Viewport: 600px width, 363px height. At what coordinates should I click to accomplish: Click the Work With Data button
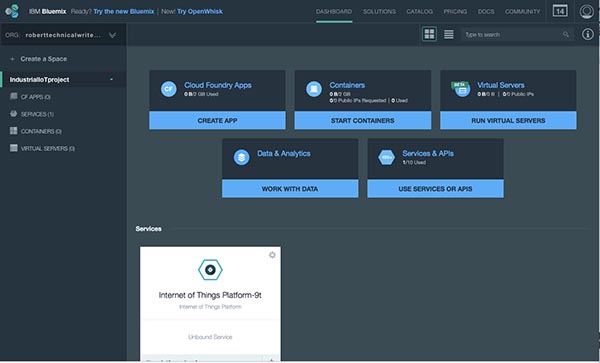click(x=290, y=189)
